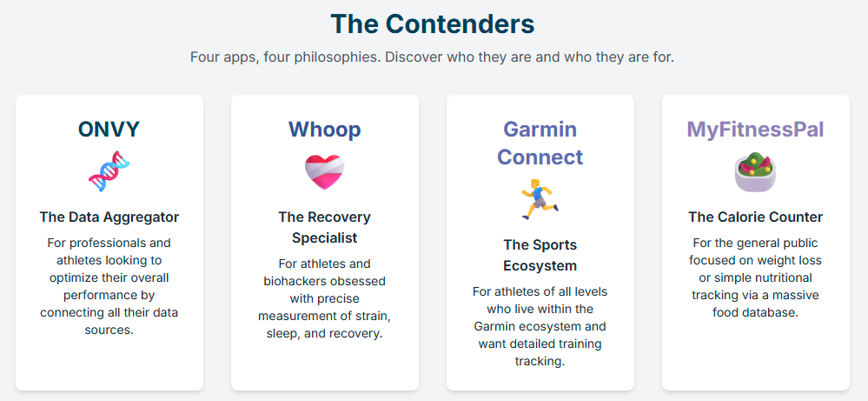Click "The Data Aggregator" subtitle
The image size is (868, 401).
pyautogui.click(x=109, y=217)
